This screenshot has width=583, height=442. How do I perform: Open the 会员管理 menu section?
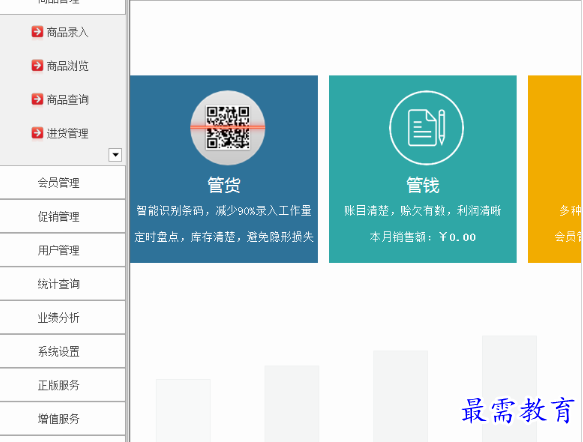[x=62, y=183]
